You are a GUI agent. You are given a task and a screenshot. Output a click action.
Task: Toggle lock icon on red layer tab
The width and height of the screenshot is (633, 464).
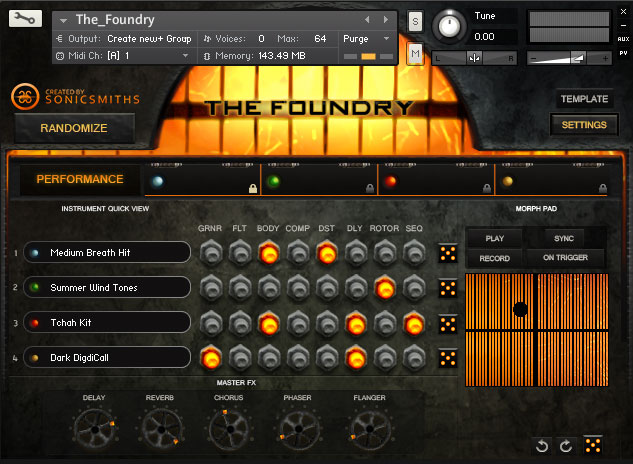click(x=487, y=188)
